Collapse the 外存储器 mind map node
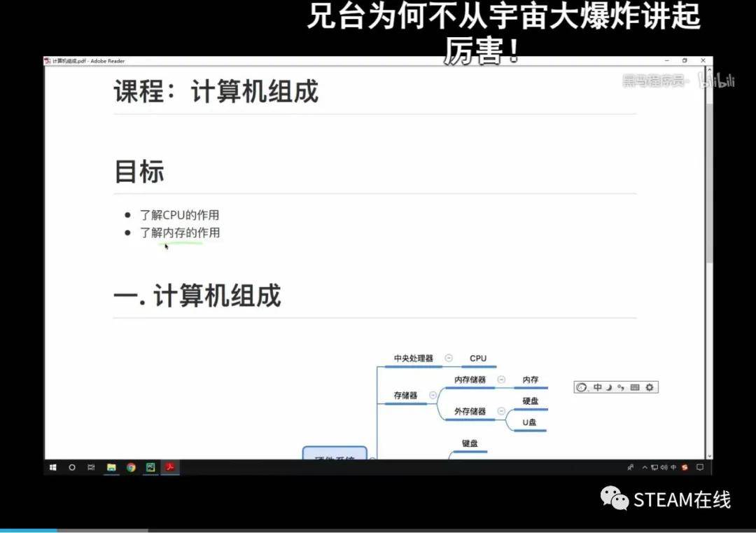 click(x=501, y=411)
